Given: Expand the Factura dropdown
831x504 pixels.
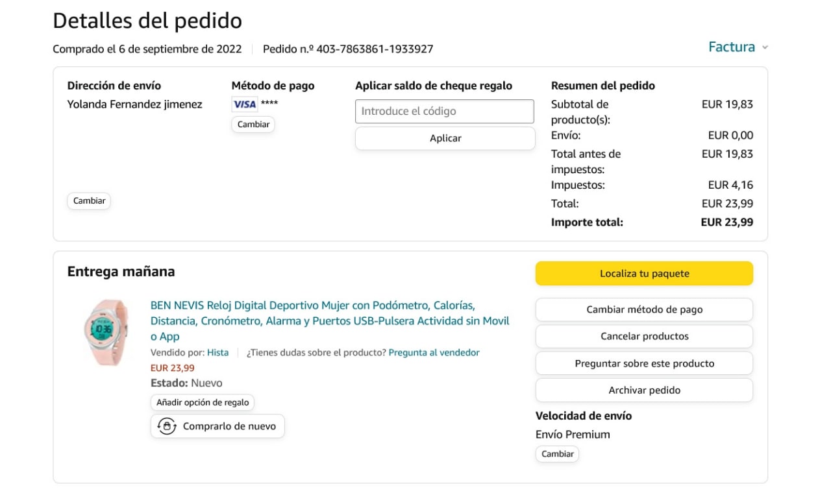Looking at the screenshot, I should (732, 47).
